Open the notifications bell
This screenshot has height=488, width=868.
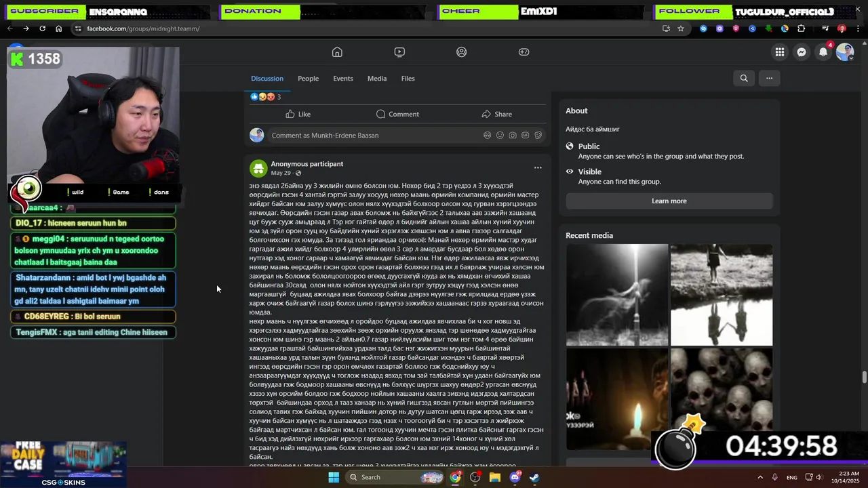pos(823,52)
